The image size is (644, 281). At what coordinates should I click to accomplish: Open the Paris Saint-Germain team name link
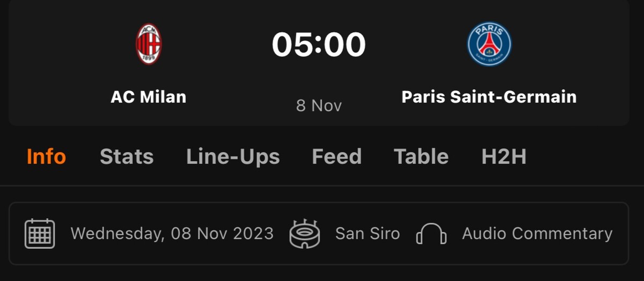tap(489, 97)
